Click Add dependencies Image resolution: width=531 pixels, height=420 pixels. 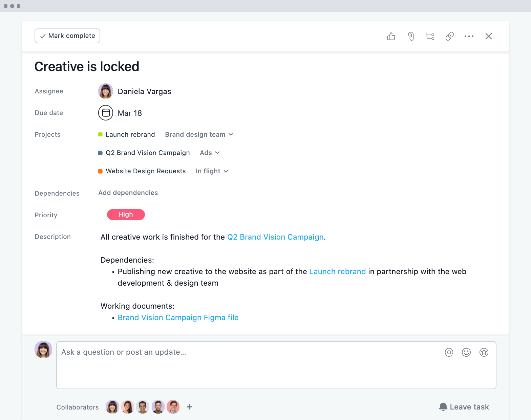(x=128, y=193)
